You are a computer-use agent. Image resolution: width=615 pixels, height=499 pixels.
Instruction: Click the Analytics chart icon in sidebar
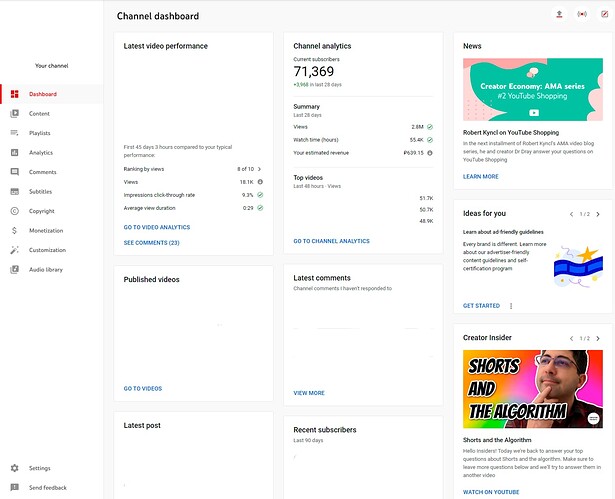(15, 153)
